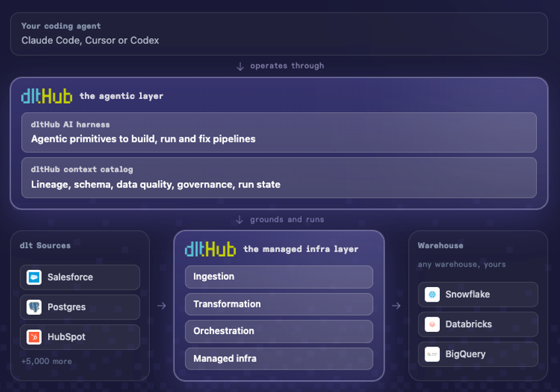This screenshot has height=392, width=560.
Task: Open the dltHub AI harness card
Action: pyautogui.click(x=279, y=133)
